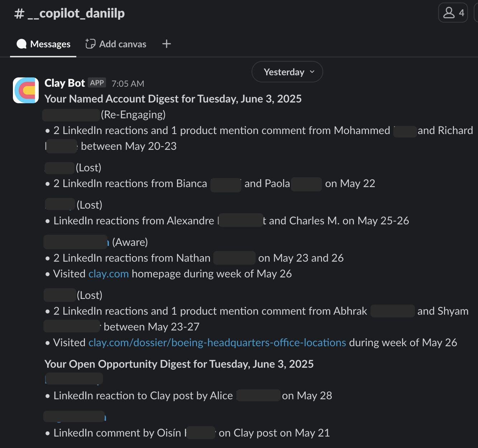Click the redacted account link above Alice line
The image size is (478, 448).
73,379
